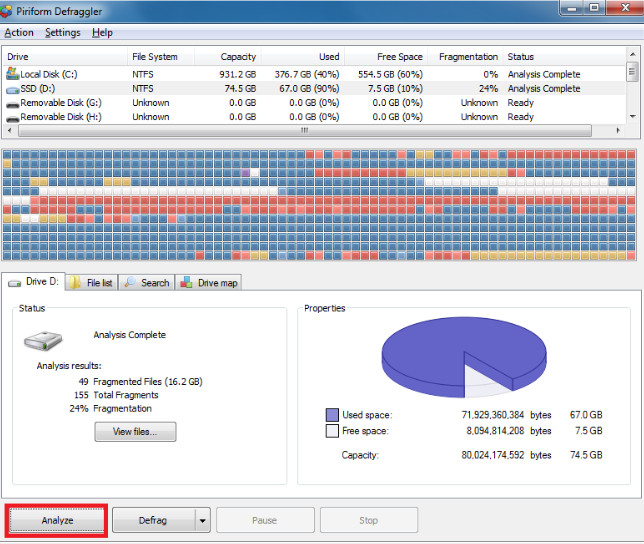Click the drive list horizontal scrollbar thumb

tap(305, 131)
